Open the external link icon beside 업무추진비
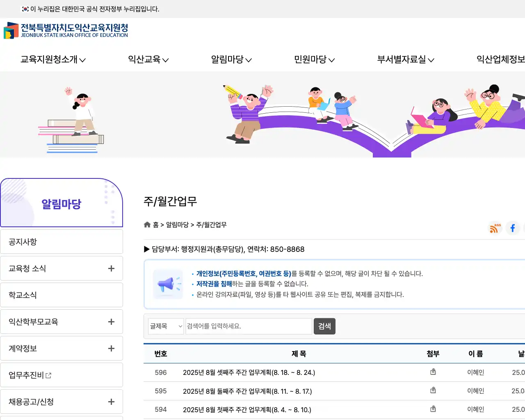The width and height of the screenshot is (525, 420). 48,375
